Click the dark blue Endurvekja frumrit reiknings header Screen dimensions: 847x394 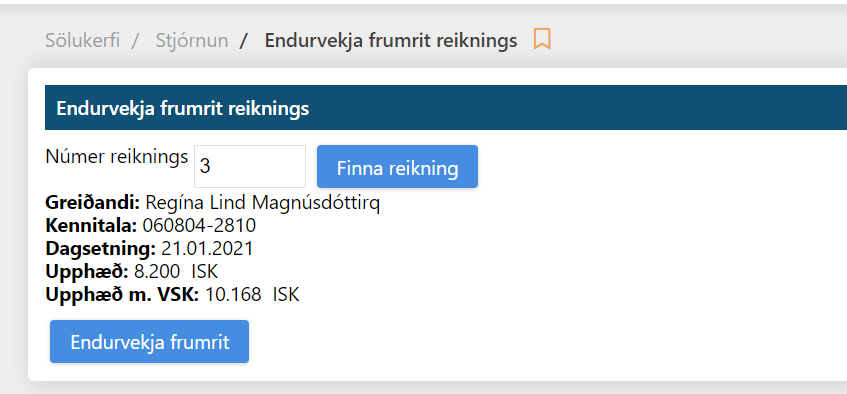click(x=446, y=108)
